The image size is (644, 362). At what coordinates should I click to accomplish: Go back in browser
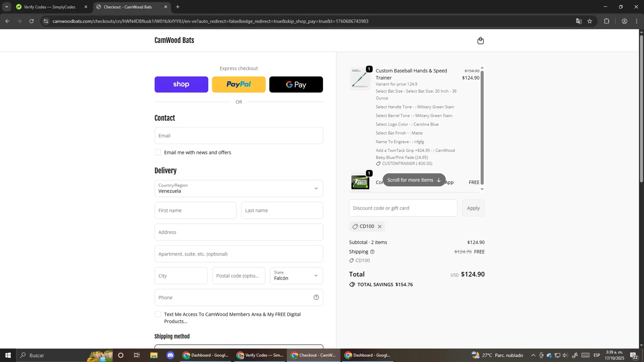pyautogui.click(x=7, y=21)
